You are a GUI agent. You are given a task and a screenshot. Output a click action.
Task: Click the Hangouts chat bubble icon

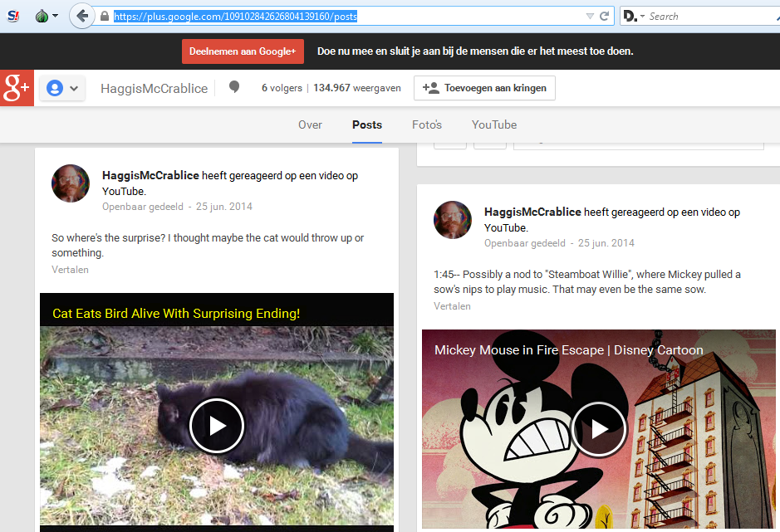point(233,87)
